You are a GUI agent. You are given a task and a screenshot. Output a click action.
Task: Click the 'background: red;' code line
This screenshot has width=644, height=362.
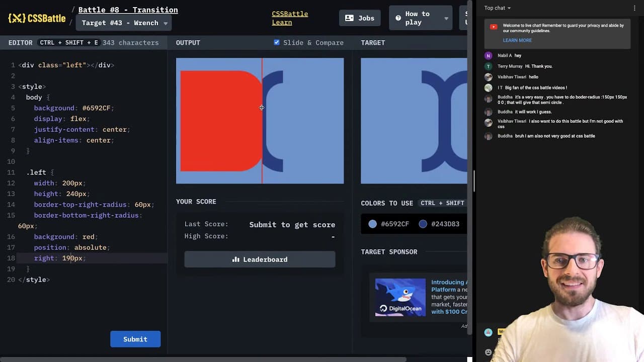(66, 237)
